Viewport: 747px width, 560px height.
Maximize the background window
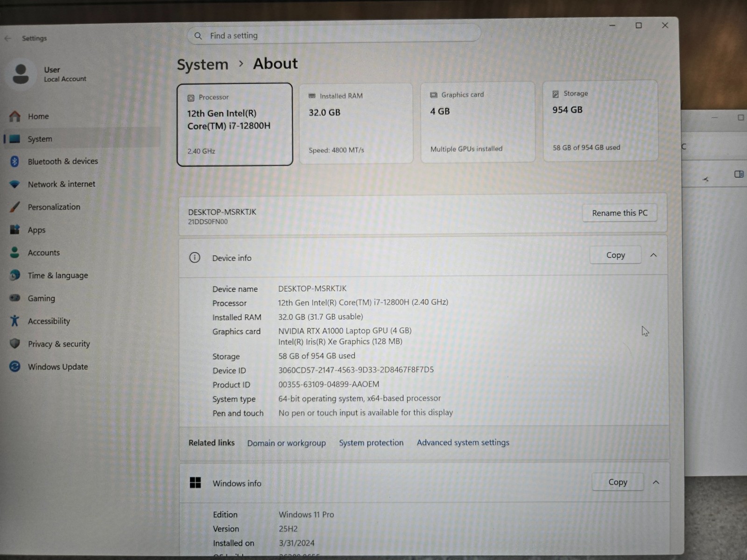click(x=740, y=118)
